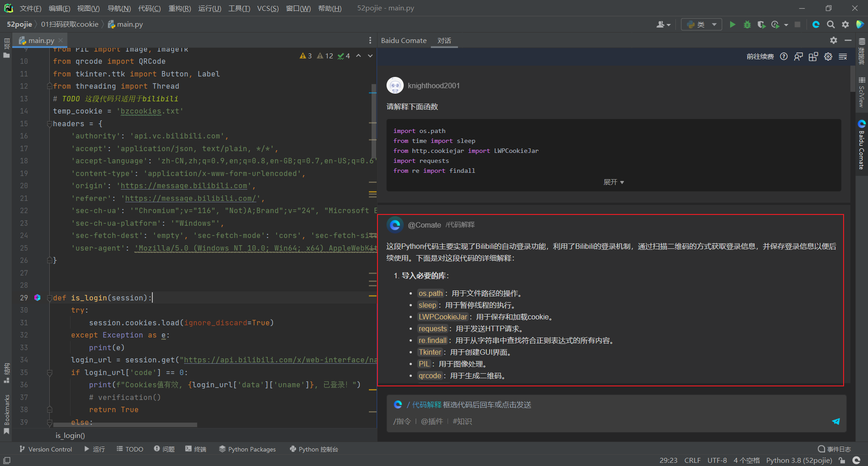The width and height of the screenshot is (868, 466).
Task: Open dropdown arrow next to profiler run
Action: point(786,24)
